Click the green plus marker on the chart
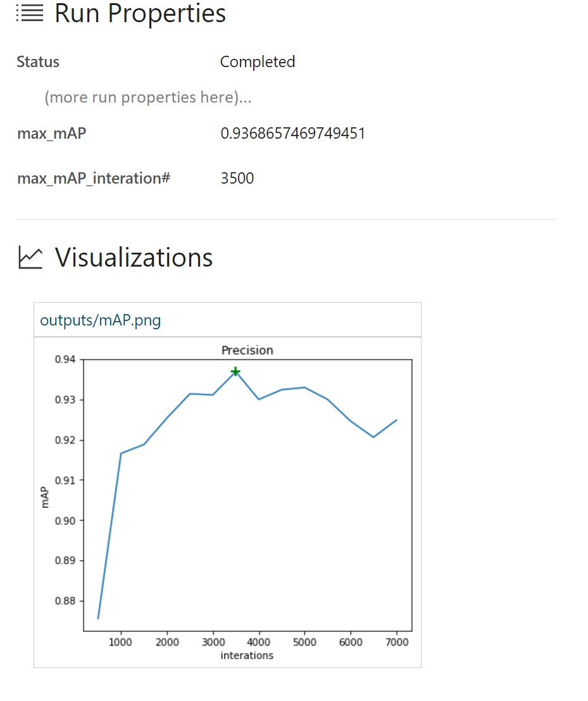Viewport: 588px width, 701px height. pos(235,371)
